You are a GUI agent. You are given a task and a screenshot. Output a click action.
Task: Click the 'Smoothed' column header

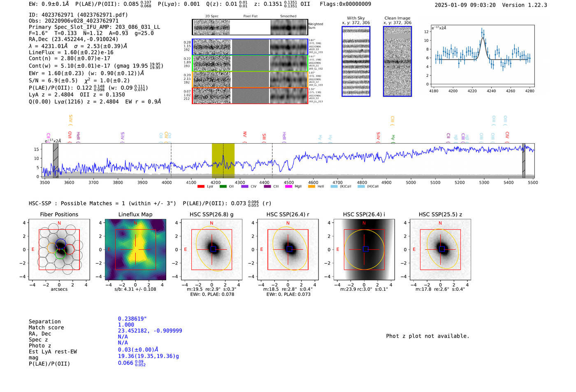point(288,16)
